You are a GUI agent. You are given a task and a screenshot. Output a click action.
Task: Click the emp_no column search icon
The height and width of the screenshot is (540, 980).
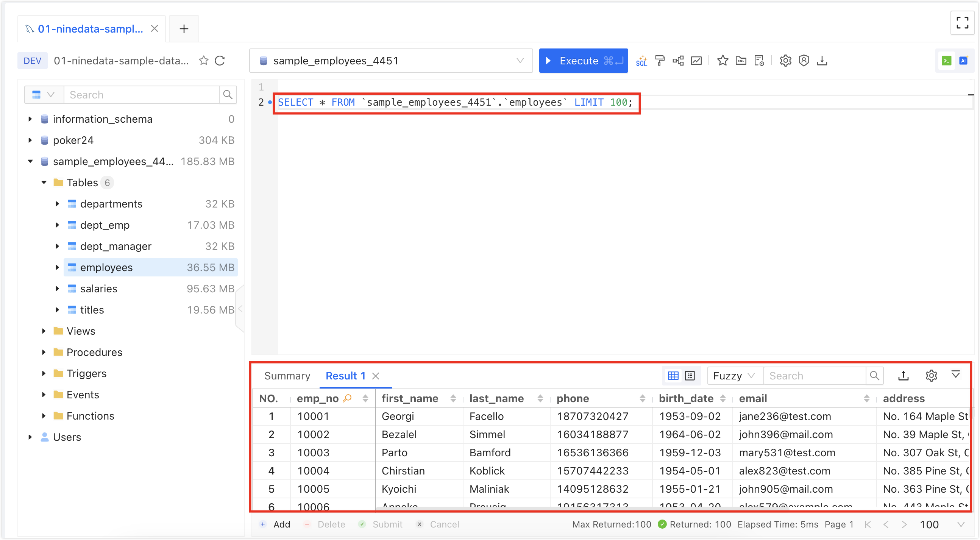(347, 398)
